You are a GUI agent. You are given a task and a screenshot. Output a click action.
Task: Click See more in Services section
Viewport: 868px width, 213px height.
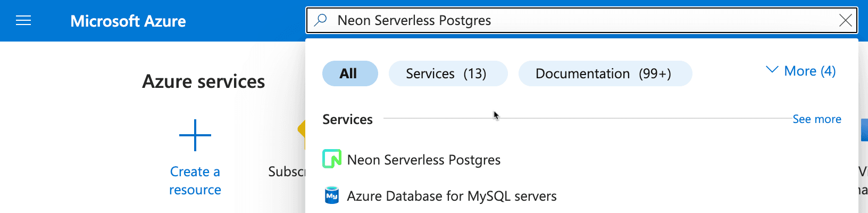816,119
